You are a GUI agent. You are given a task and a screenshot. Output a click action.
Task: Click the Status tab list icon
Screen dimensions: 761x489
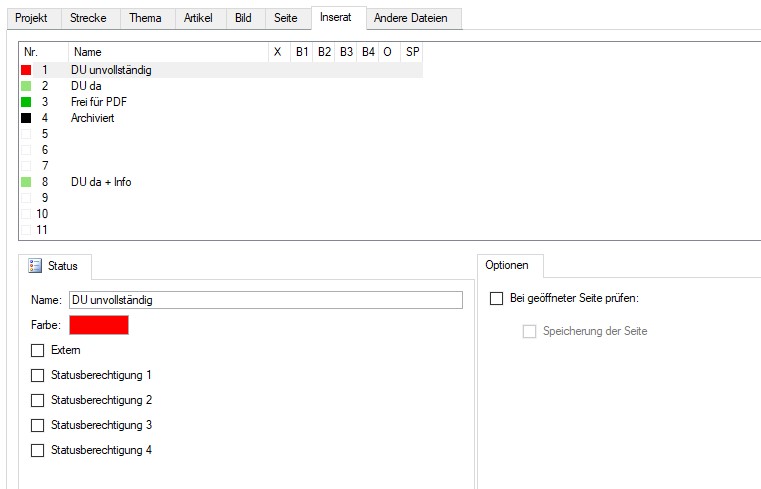35,266
